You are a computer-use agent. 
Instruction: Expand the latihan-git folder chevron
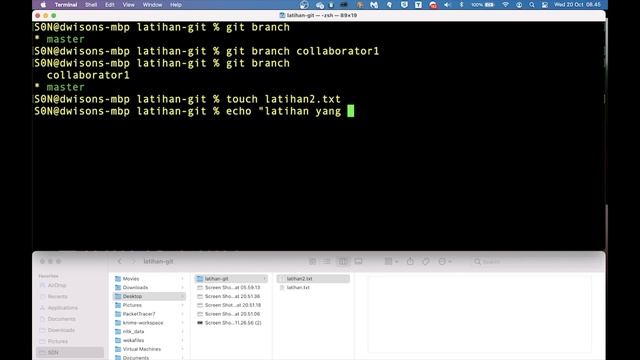point(264,279)
